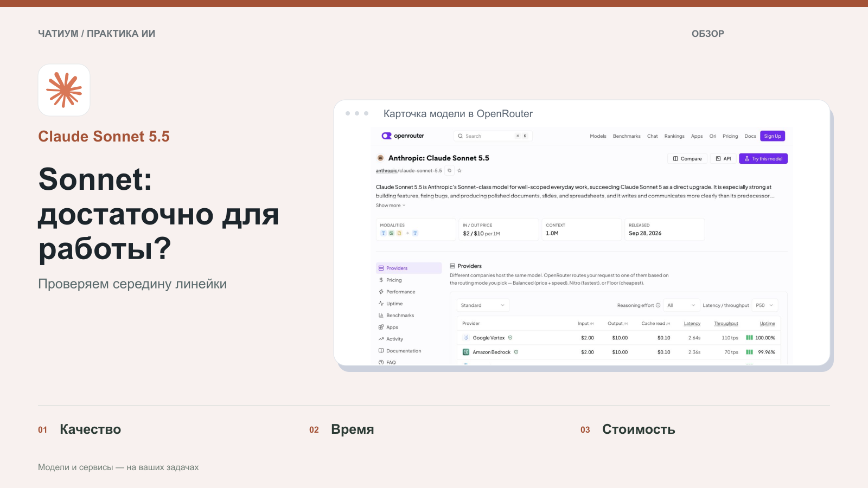The height and width of the screenshot is (488, 868).
Task: Open the Standard routing dropdown
Action: (x=483, y=305)
